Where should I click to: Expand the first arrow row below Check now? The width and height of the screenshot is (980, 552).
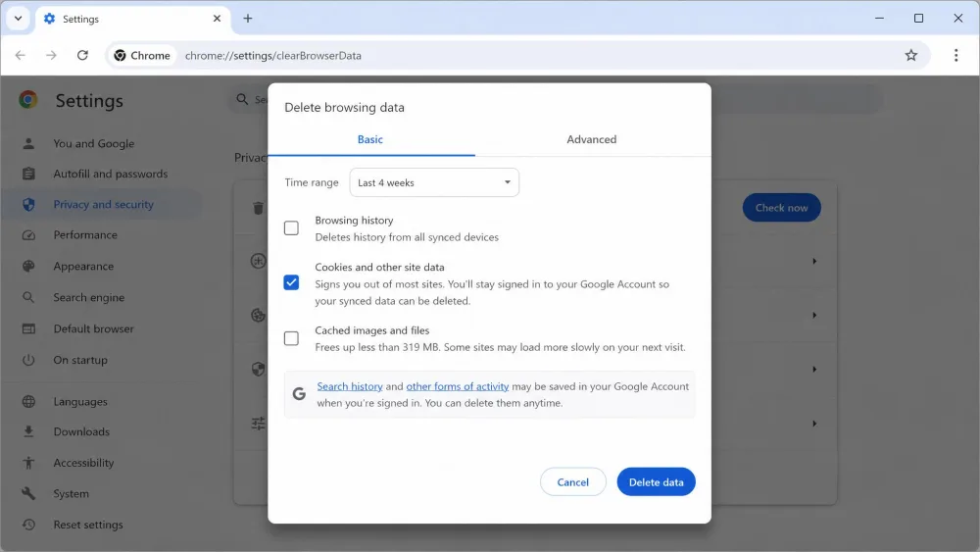813,261
